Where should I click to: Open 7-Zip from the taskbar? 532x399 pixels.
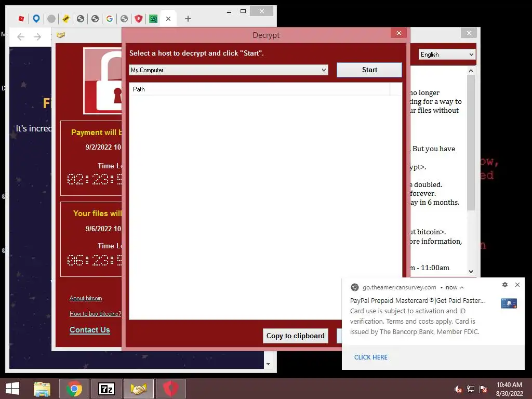tap(107, 389)
